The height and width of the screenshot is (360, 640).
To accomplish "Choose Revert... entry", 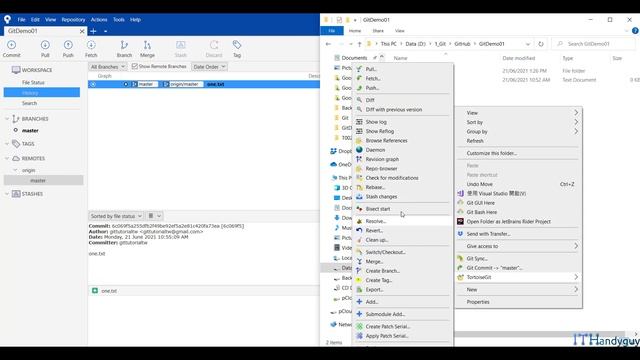I will pos(403,231).
